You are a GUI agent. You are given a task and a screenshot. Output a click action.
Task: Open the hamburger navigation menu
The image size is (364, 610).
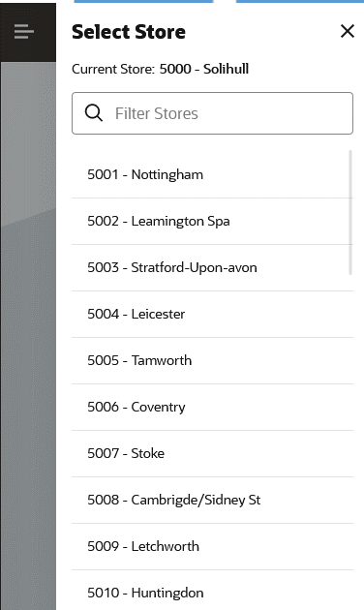point(24,32)
